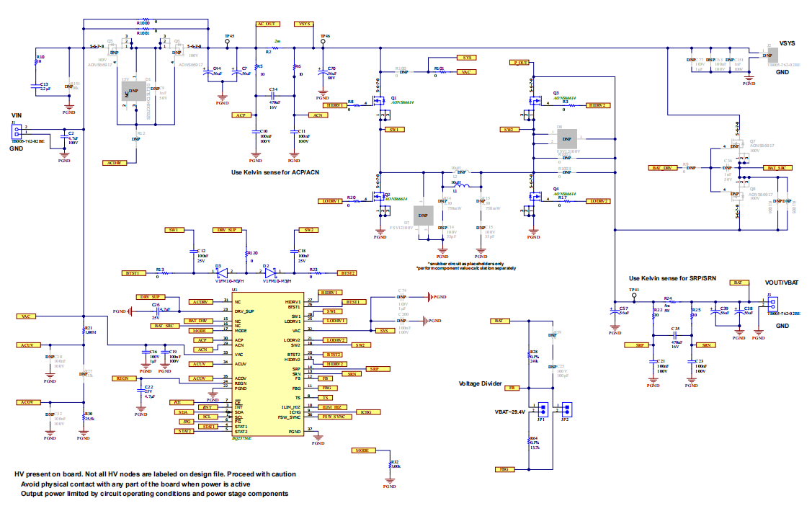The width and height of the screenshot is (812, 524).
Task: Select the R64 divider resistor symbol
Action: click(x=529, y=440)
